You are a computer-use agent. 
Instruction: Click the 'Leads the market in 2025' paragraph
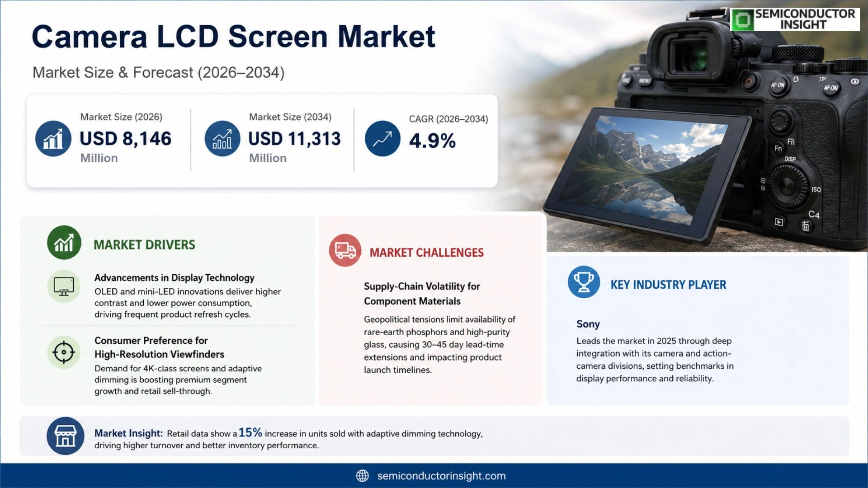coord(655,360)
